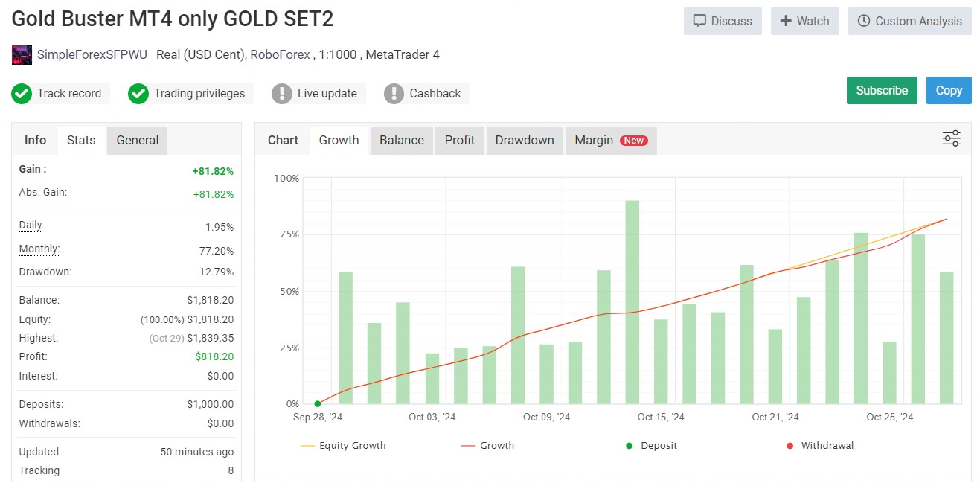The width and height of the screenshot is (980, 483).
Task: Toggle Growth line in chart legend
Action: pos(488,446)
